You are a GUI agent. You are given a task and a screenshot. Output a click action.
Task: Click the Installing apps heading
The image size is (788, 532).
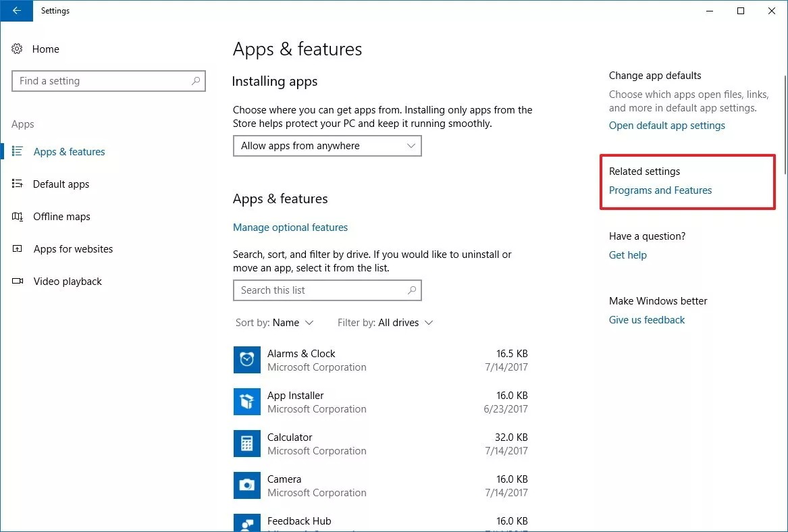[x=275, y=82]
